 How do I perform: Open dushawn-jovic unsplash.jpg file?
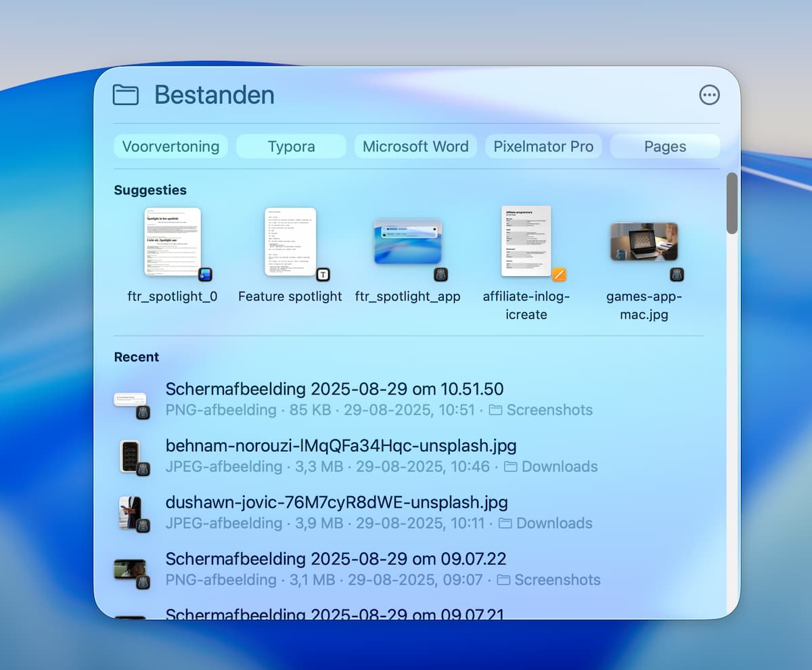(x=336, y=503)
